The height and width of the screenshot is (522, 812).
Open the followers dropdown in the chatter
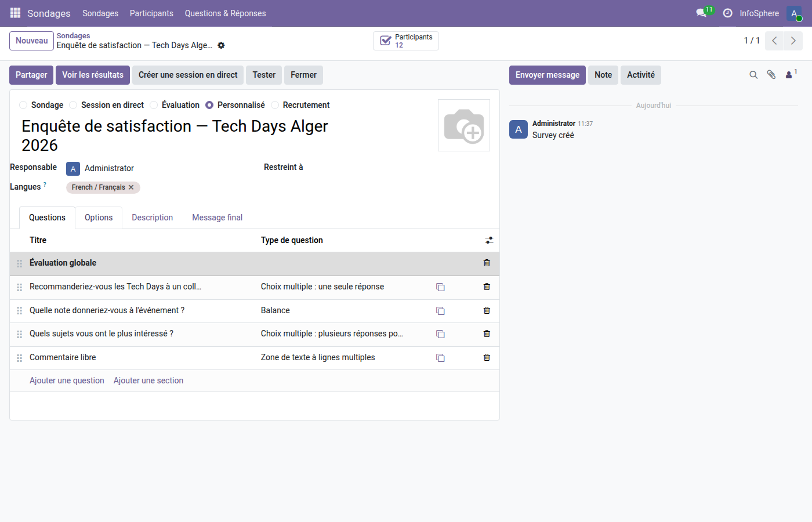pyautogui.click(x=790, y=75)
